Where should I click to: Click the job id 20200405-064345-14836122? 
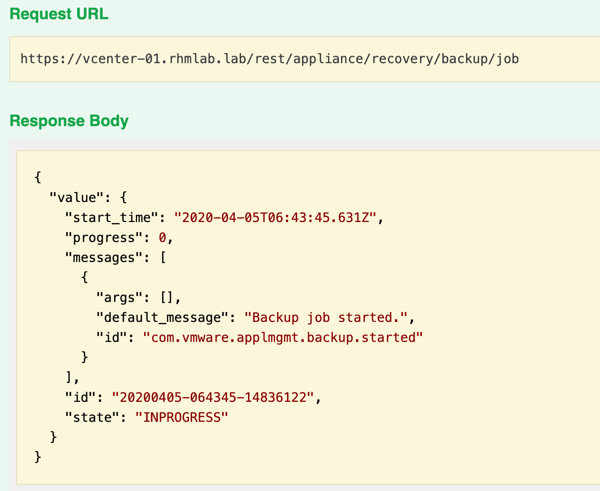tap(213, 397)
